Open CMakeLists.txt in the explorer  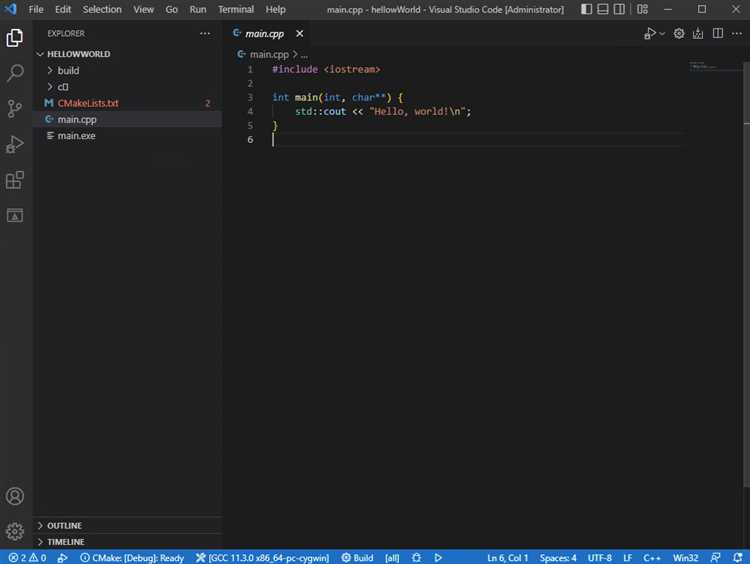pos(127,103)
